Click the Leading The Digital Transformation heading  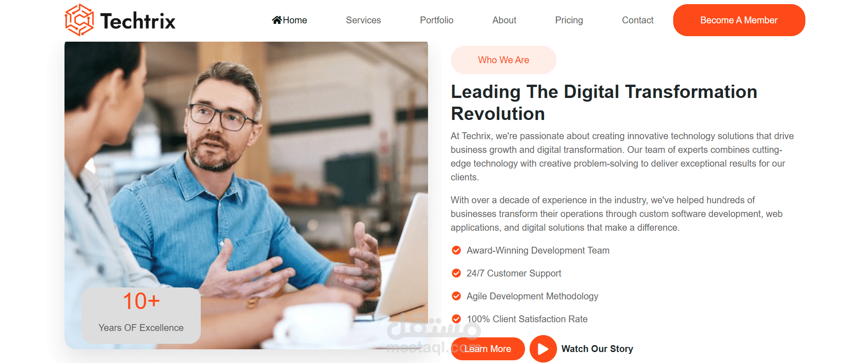[604, 103]
